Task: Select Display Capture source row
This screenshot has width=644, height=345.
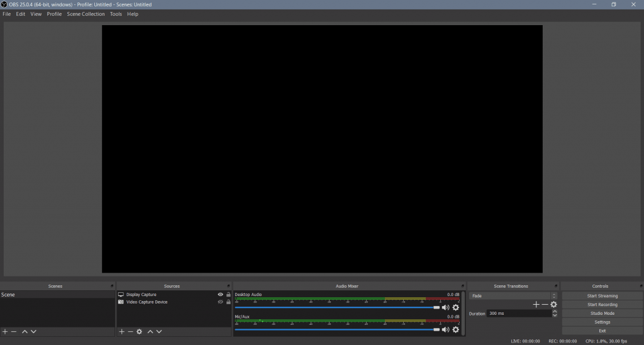Action: [174, 295]
